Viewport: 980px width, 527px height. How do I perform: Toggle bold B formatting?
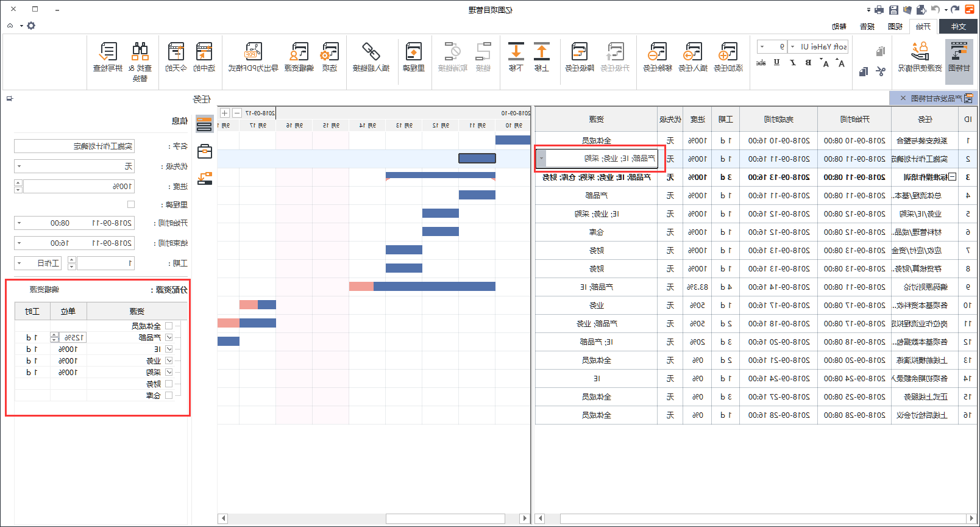(808, 63)
